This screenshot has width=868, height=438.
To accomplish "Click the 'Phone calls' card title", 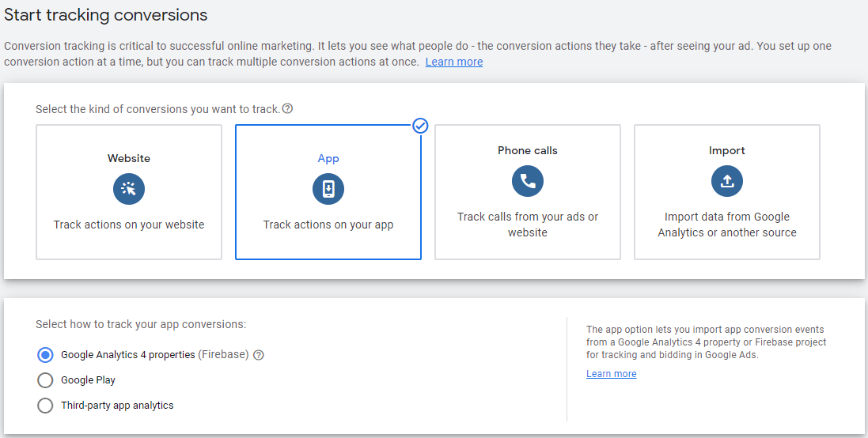I will pyautogui.click(x=528, y=150).
